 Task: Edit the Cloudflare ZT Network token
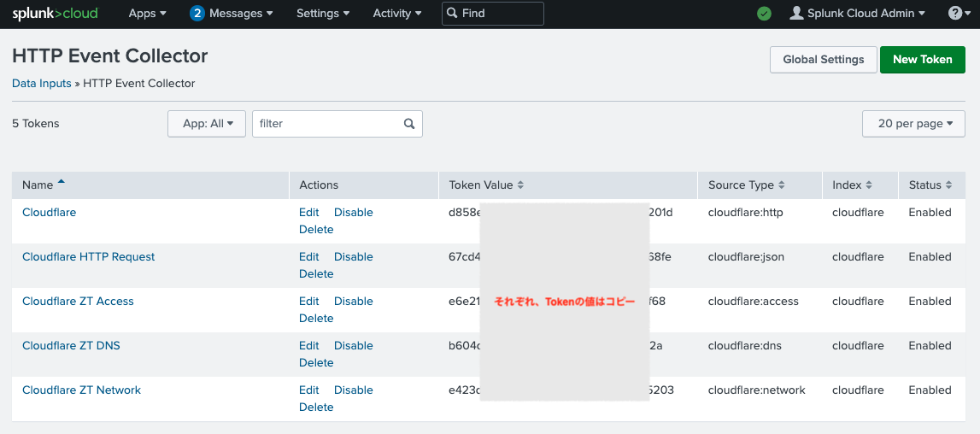coord(309,390)
